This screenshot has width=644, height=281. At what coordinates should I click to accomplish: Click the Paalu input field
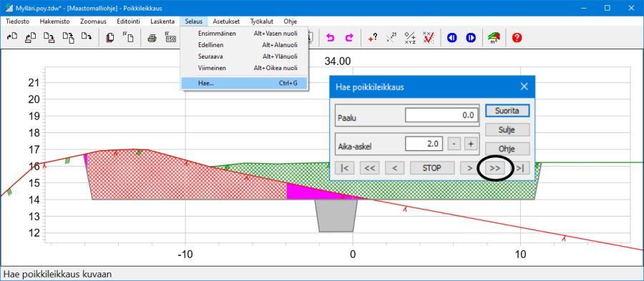tap(442, 115)
